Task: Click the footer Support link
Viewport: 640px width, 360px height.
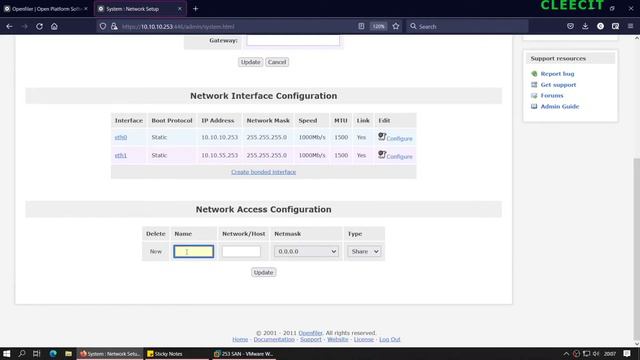Action: coord(311,339)
